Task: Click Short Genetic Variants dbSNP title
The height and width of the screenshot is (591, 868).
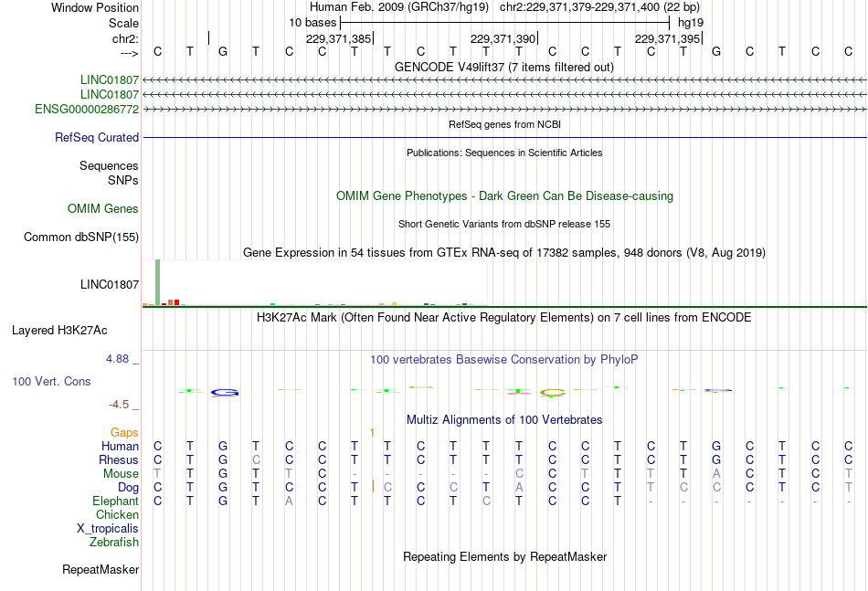Action: point(504,225)
